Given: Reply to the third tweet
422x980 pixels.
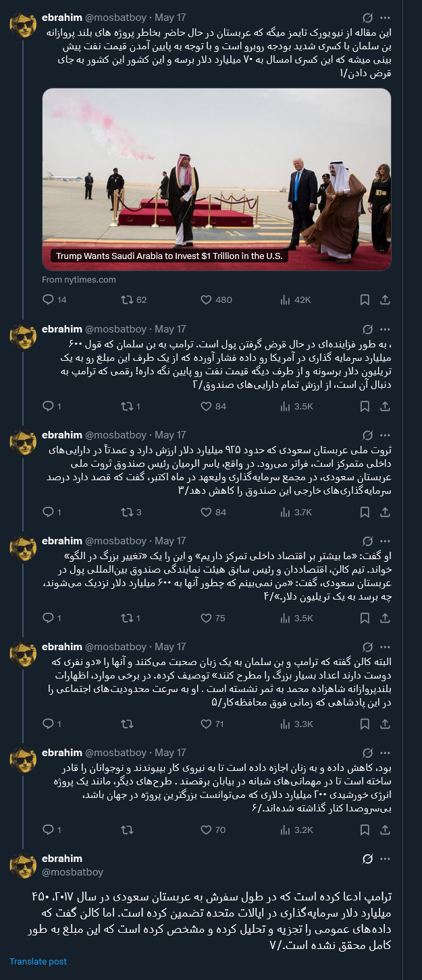Looking at the screenshot, I should click(47, 513).
